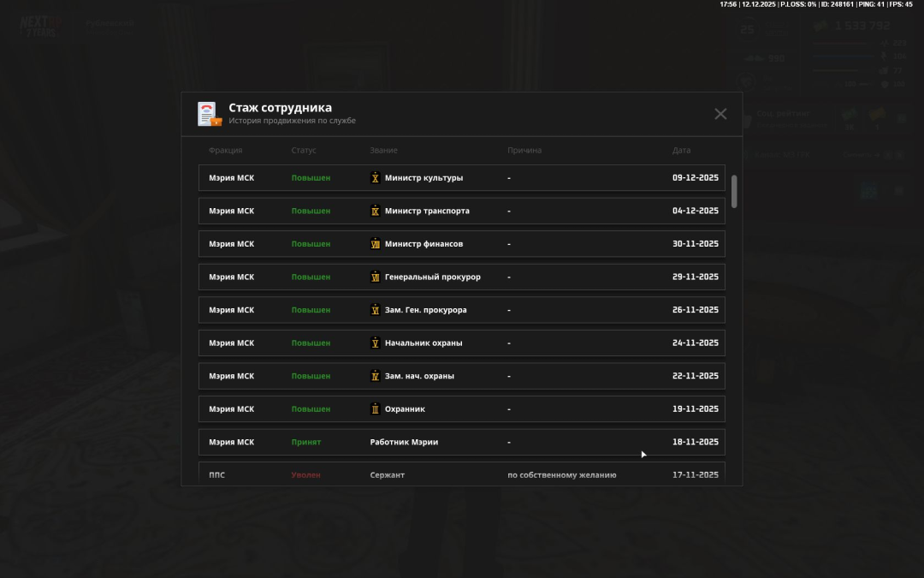The width and height of the screenshot is (924, 578).
Task: Click the rank IV icon beside Зам. нач. охраны
Action: pos(375,376)
